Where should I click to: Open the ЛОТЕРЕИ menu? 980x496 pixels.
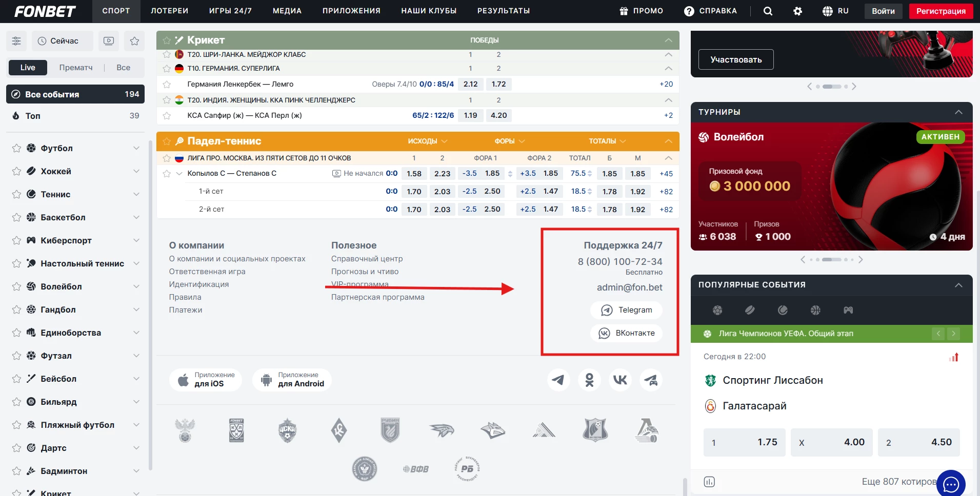(170, 11)
